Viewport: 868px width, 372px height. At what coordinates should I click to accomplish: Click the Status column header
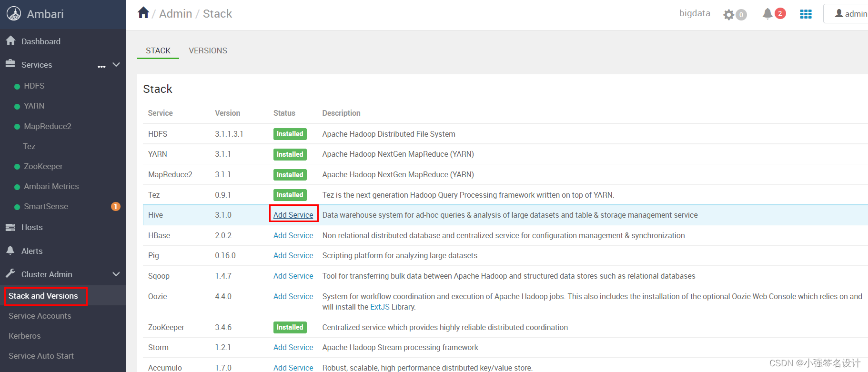(284, 113)
